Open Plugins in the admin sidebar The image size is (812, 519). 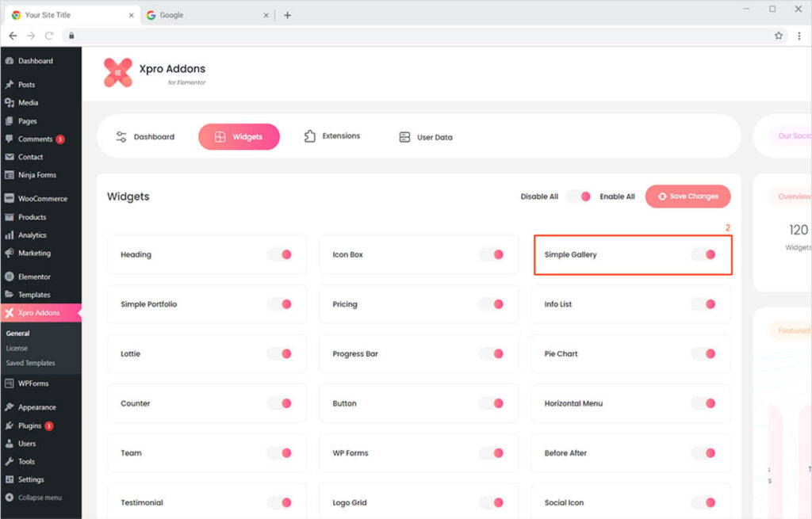pyautogui.click(x=29, y=426)
